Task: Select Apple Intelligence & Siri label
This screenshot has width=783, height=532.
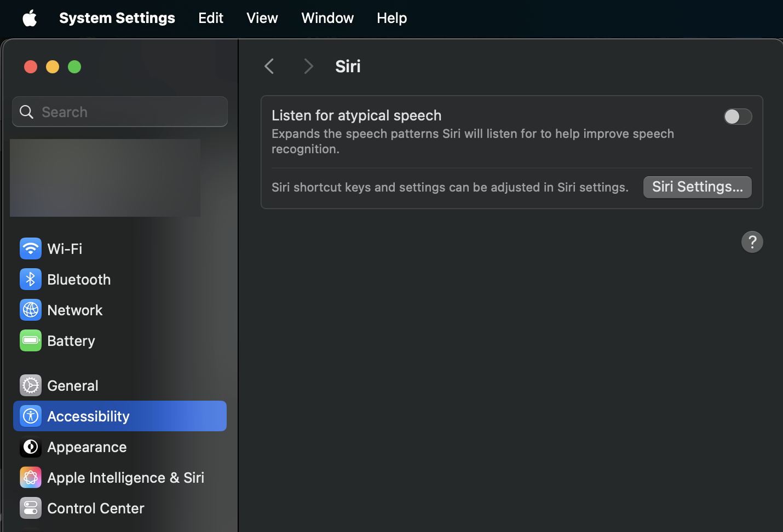Action: tap(125, 478)
